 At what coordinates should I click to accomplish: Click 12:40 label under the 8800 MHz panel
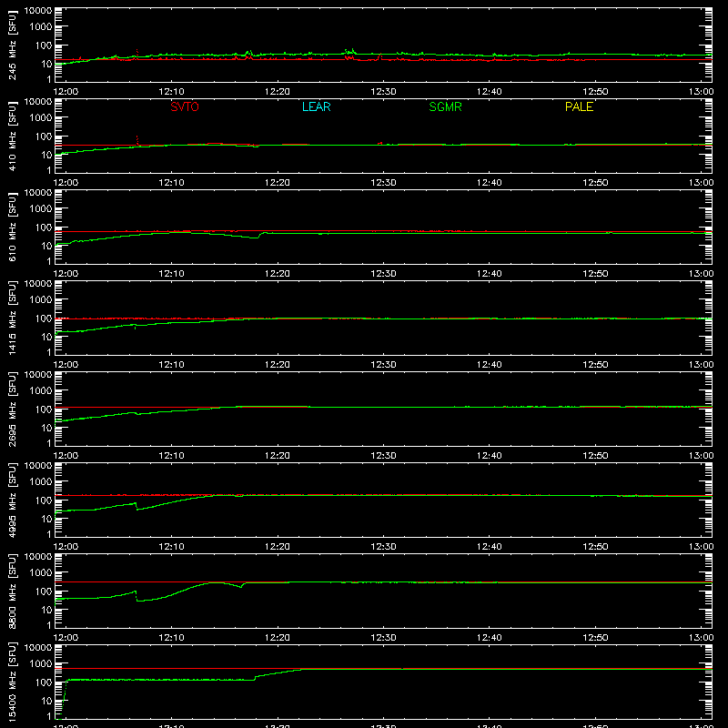tap(490, 638)
